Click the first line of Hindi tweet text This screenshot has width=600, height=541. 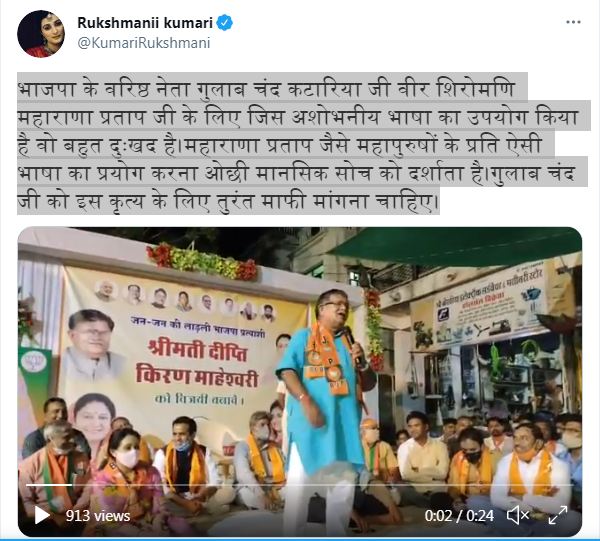point(266,89)
